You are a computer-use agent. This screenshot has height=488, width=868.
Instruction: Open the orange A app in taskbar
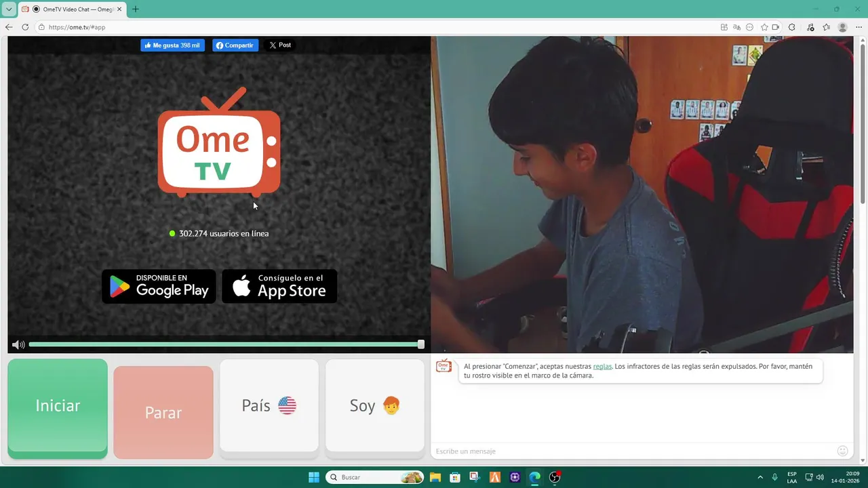[x=495, y=477]
